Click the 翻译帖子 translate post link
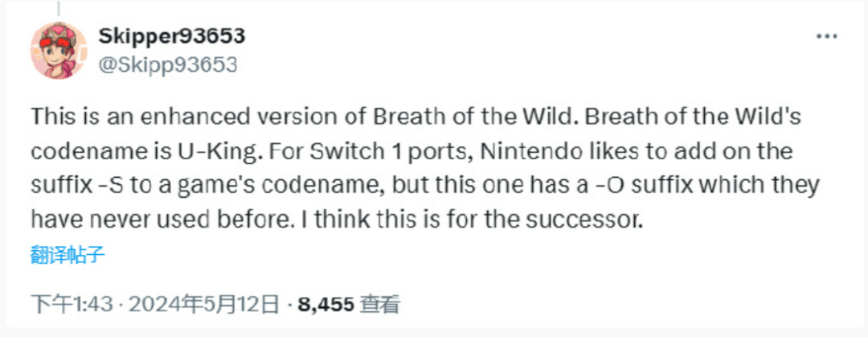The height and width of the screenshot is (337, 868). coord(68,257)
